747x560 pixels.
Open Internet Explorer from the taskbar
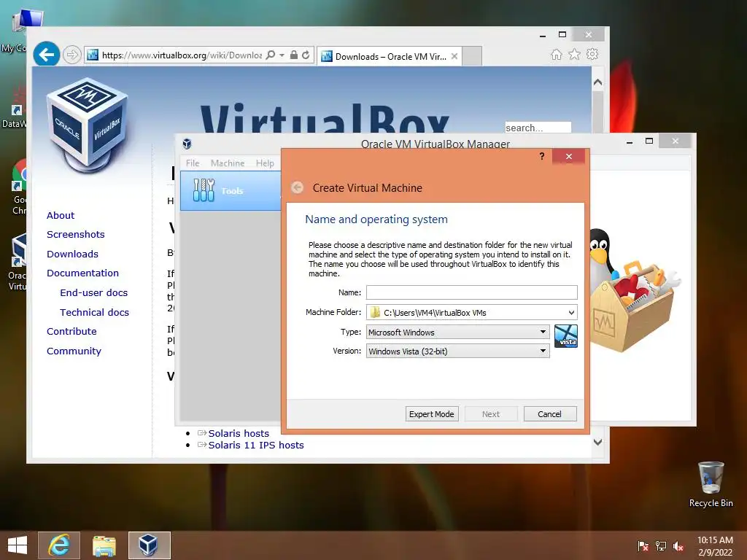59,545
